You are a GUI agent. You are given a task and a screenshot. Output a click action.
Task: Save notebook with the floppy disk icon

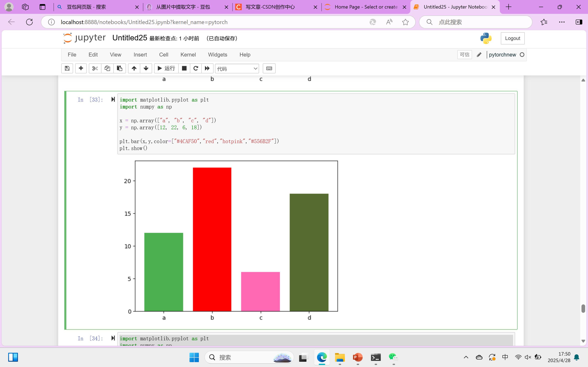(67, 69)
